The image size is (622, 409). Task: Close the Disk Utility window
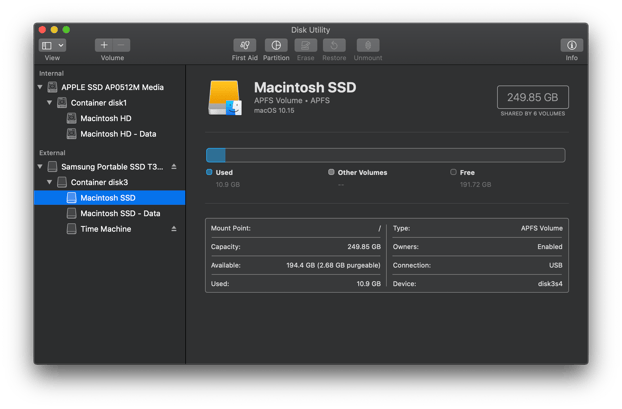[x=42, y=30]
